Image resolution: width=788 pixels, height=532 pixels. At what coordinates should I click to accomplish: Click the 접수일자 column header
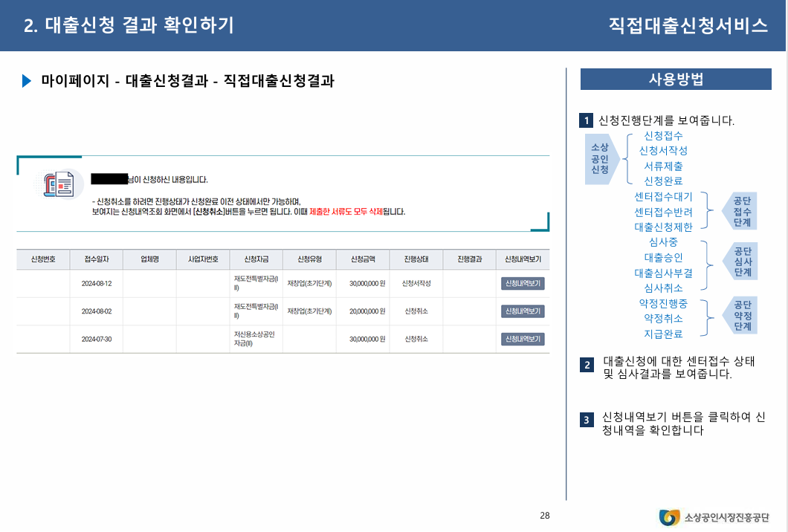coord(96,258)
